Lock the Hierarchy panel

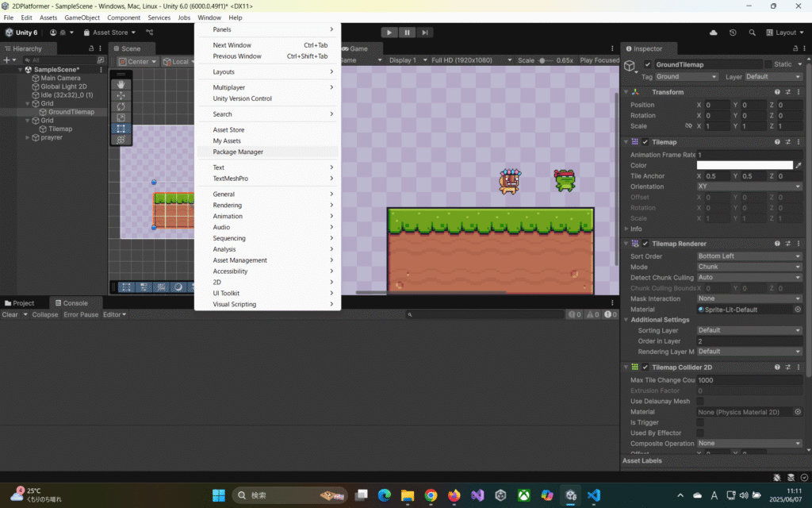click(x=91, y=48)
